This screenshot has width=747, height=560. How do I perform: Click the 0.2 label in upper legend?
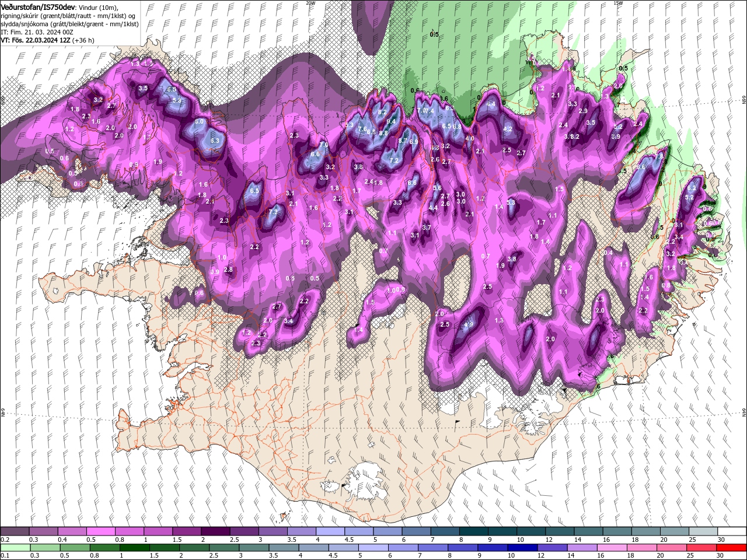click(5, 540)
